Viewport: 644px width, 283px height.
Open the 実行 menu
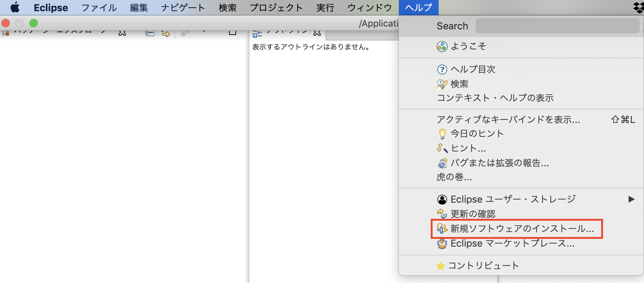(325, 7)
